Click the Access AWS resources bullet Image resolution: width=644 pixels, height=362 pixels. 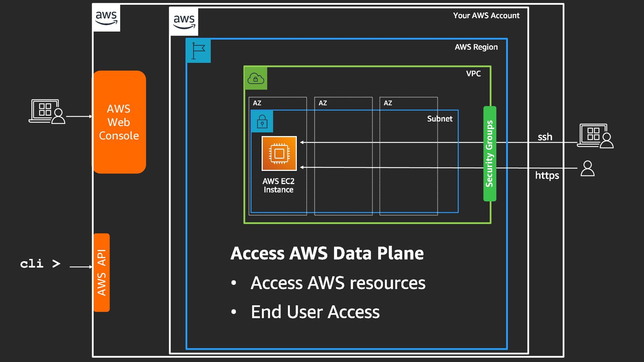tap(338, 283)
